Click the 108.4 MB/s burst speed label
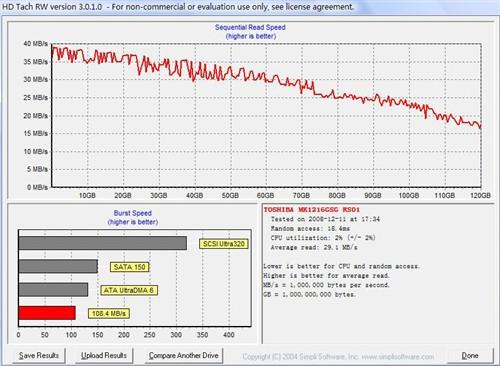The width and height of the screenshot is (500, 366). (109, 313)
